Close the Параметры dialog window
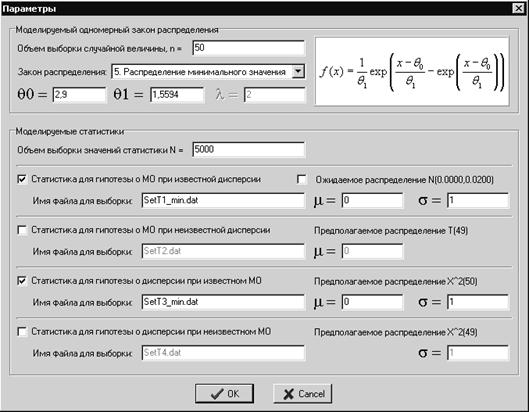The image size is (529, 412). [518, 8]
